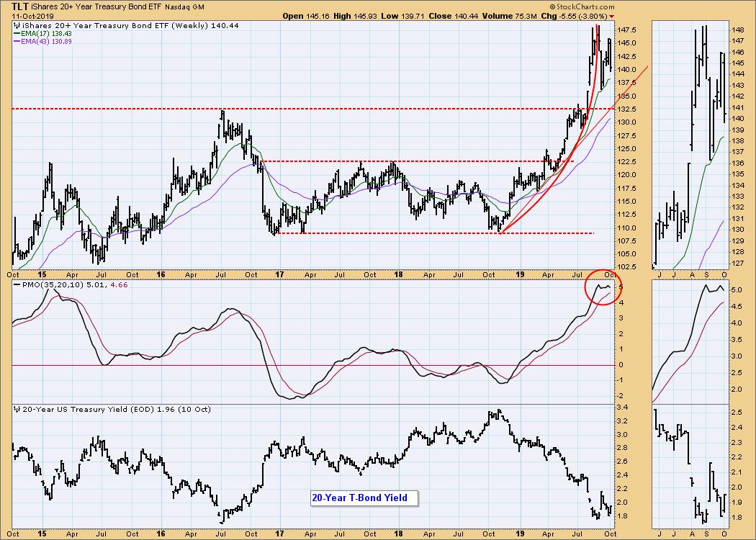Image resolution: width=756 pixels, height=540 pixels.
Task: Click the purple line marker for EMA(43)
Action: point(17,42)
